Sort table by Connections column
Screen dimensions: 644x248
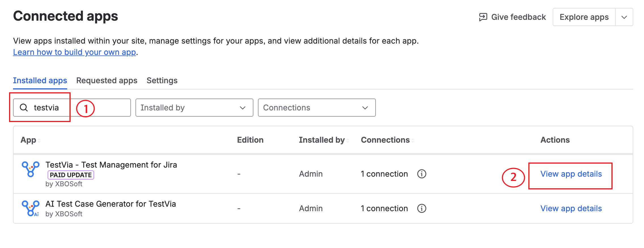pos(413,140)
